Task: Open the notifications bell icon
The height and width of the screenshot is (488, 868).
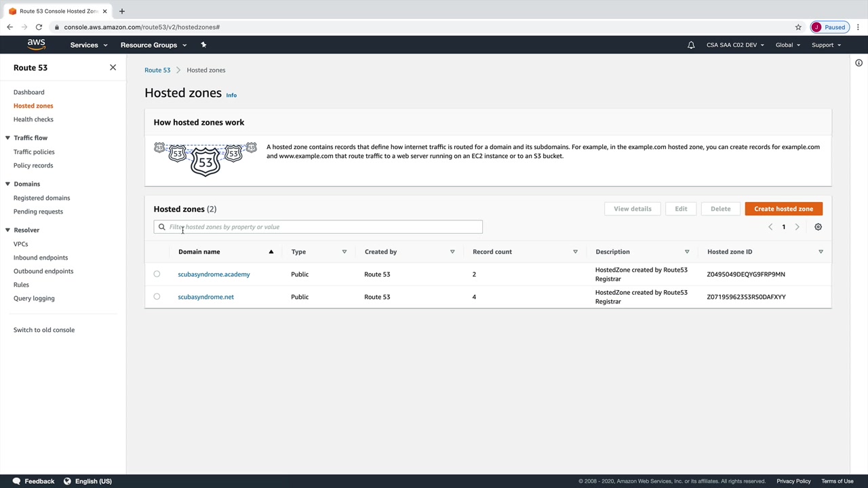Action: [691, 45]
